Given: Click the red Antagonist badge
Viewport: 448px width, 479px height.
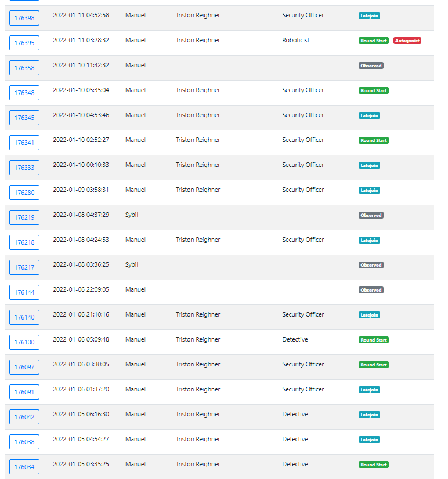Looking at the screenshot, I should (407, 41).
